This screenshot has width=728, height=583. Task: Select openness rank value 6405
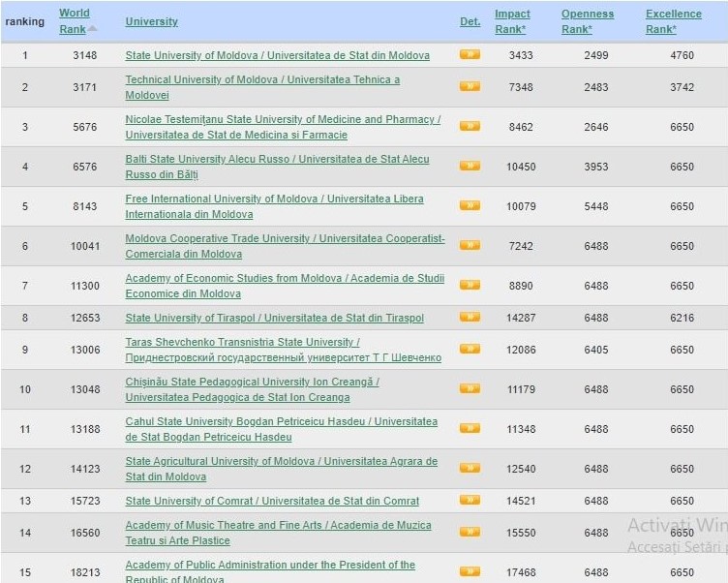click(596, 350)
